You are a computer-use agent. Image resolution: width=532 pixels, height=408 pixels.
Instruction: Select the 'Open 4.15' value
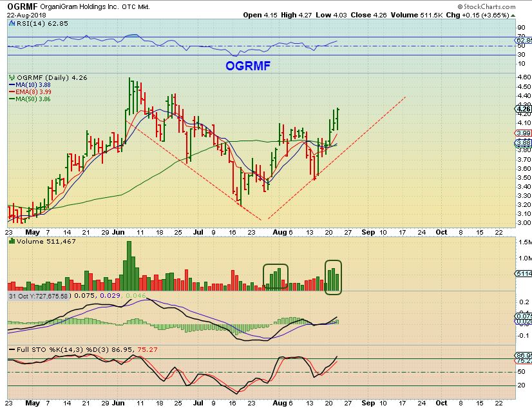260,15
